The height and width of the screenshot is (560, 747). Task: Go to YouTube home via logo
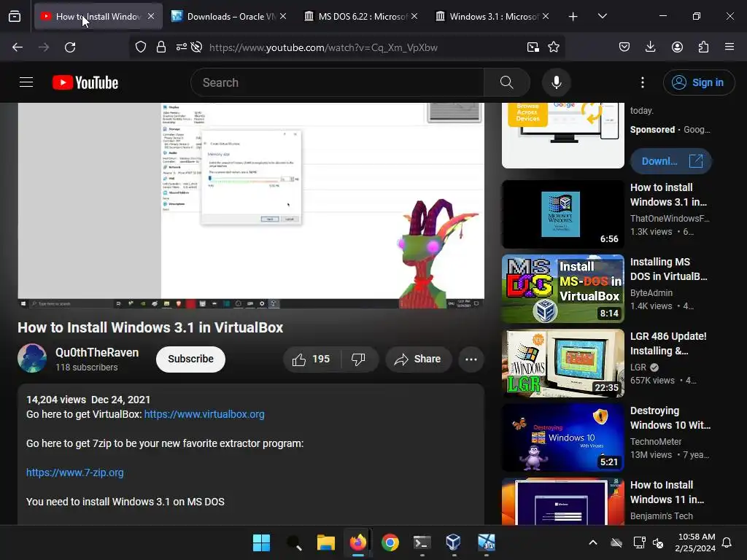[85, 82]
